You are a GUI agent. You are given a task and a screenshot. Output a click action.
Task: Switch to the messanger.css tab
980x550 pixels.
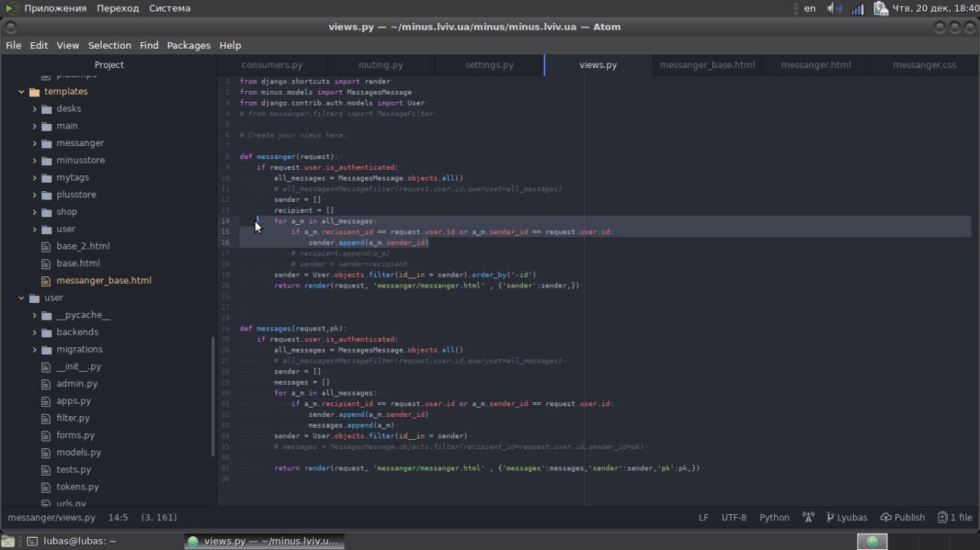click(924, 65)
